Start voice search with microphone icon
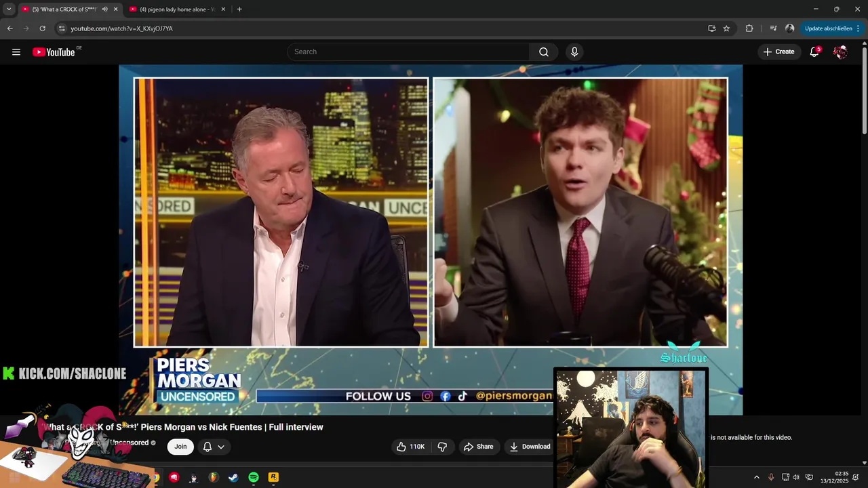The width and height of the screenshot is (868, 488). point(574,52)
